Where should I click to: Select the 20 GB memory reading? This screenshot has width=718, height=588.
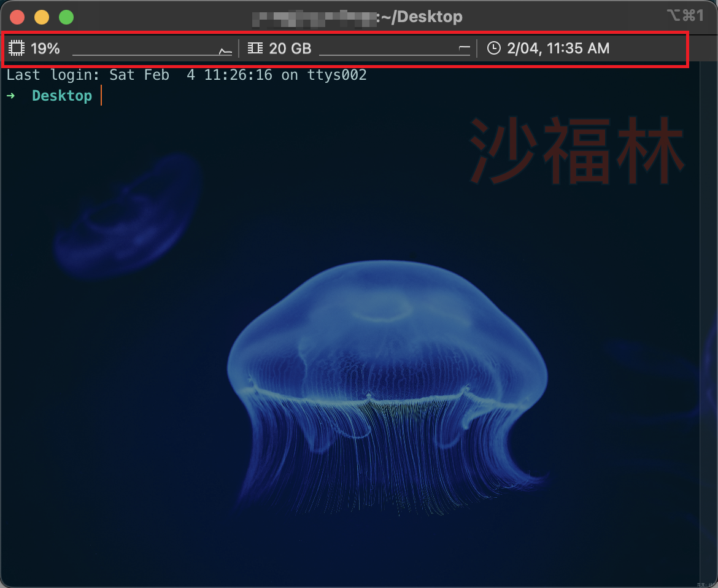[290, 48]
